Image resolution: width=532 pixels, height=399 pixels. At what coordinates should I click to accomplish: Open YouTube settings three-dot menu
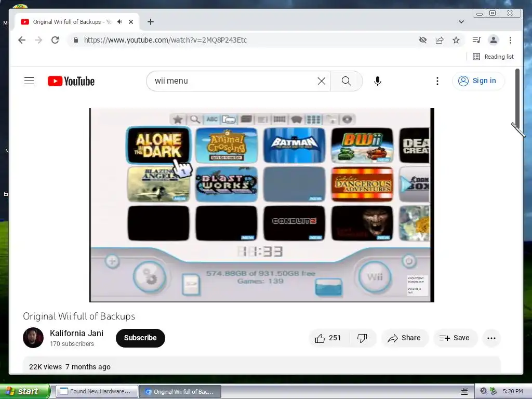pos(437,81)
